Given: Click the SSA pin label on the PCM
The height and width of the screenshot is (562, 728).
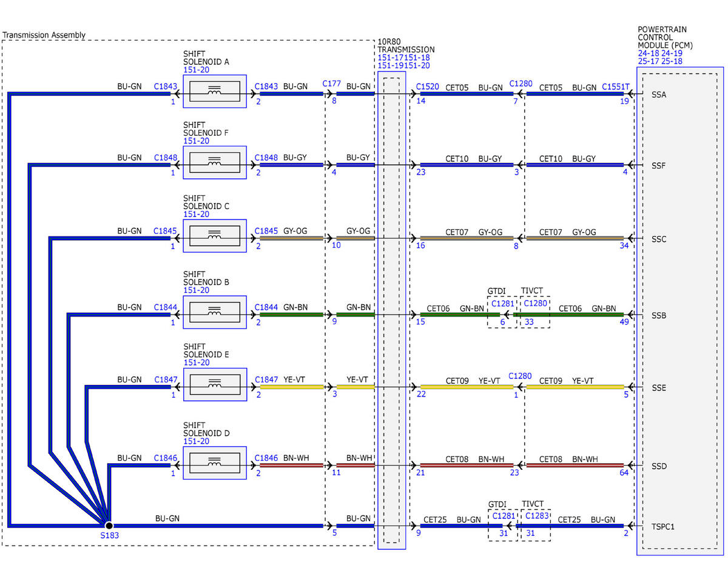Looking at the screenshot, I should pos(659,94).
